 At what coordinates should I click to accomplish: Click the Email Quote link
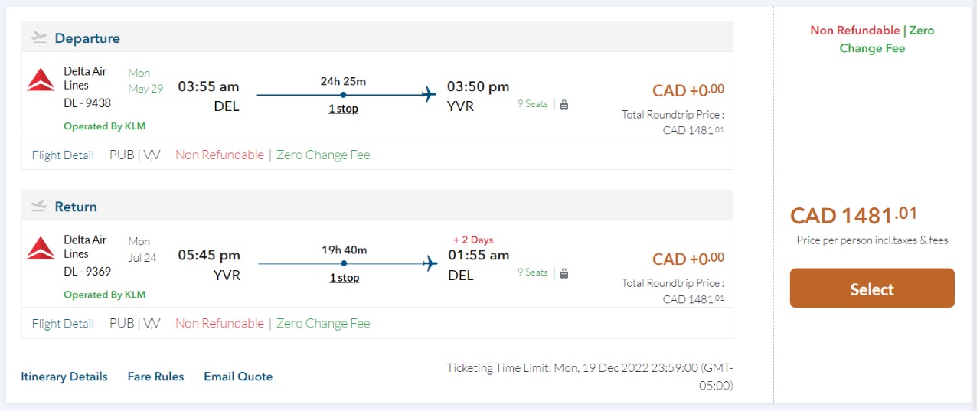click(x=238, y=377)
